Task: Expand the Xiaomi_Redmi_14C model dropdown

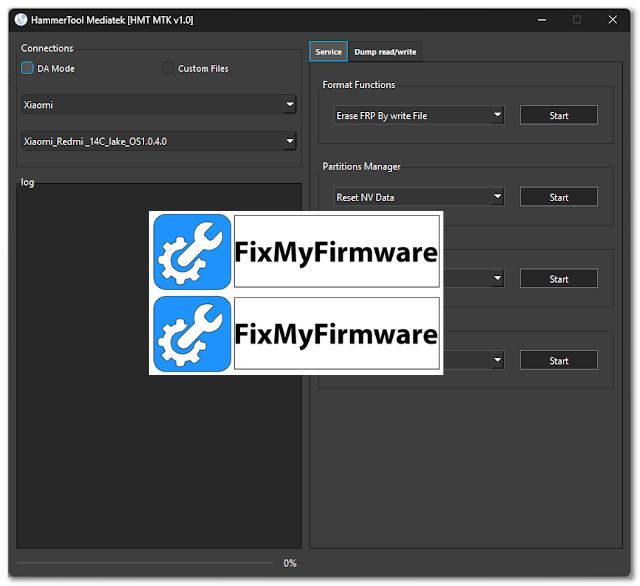Action: tap(159, 141)
